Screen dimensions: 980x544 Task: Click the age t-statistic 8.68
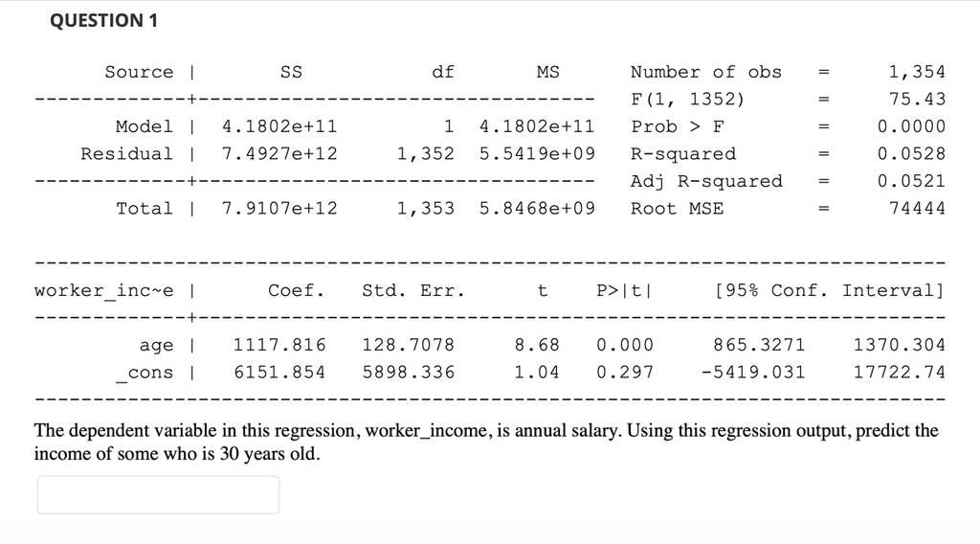[x=536, y=345]
